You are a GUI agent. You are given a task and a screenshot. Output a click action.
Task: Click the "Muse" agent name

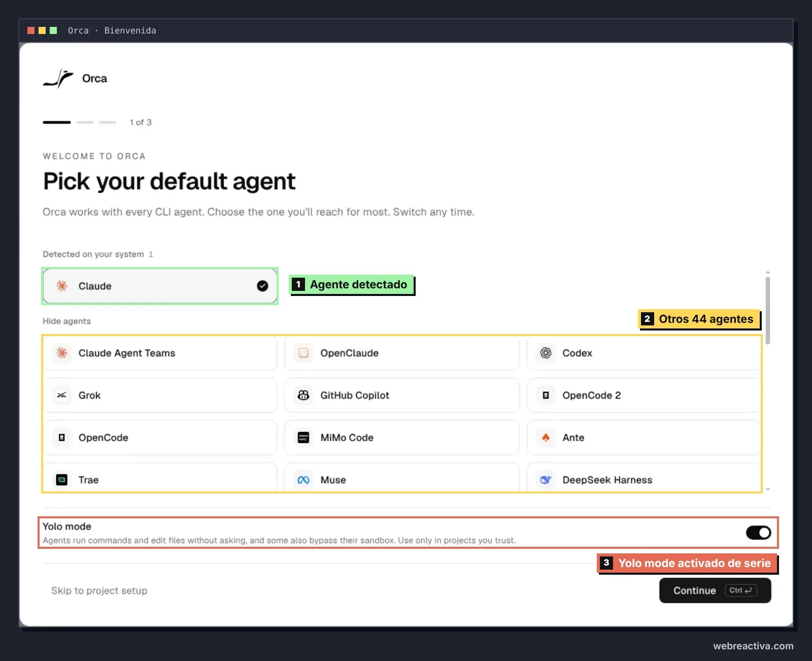[333, 480]
